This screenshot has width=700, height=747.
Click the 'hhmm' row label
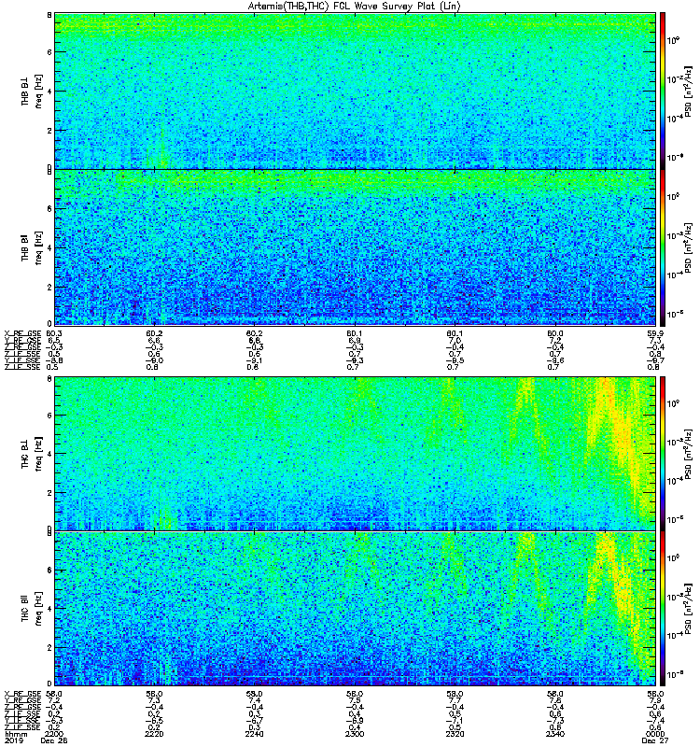coord(16,734)
